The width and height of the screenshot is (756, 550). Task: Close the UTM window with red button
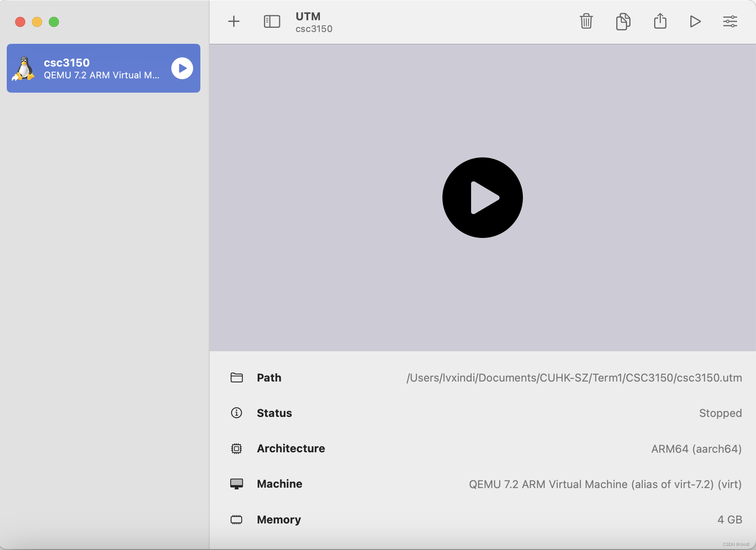20,22
